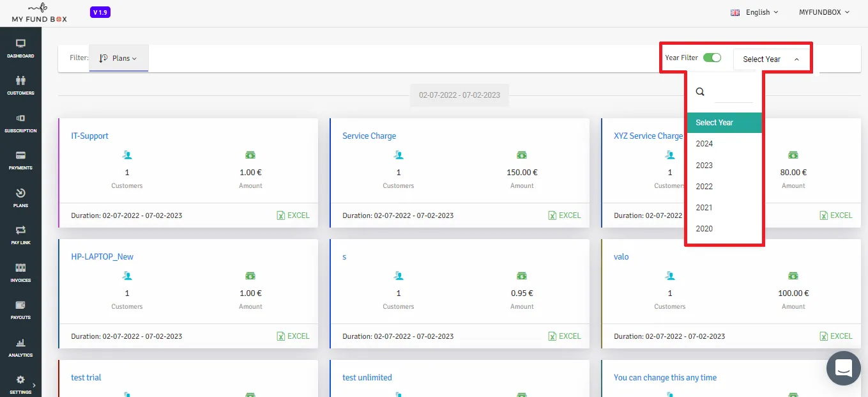
Task: Choose 2023 from the year list
Action: 724,166
